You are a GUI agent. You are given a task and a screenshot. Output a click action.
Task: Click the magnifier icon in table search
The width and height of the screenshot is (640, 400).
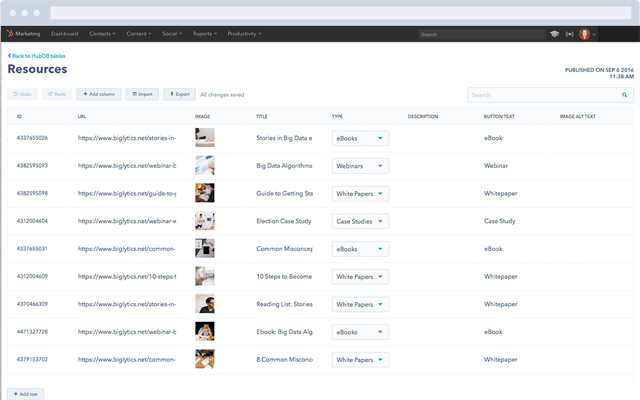[625, 95]
